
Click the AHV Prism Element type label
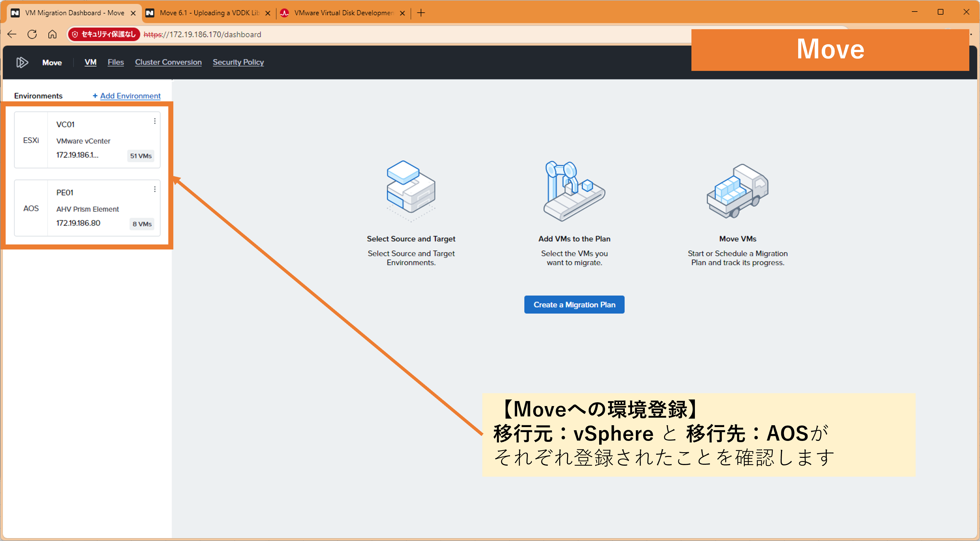click(88, 209)
